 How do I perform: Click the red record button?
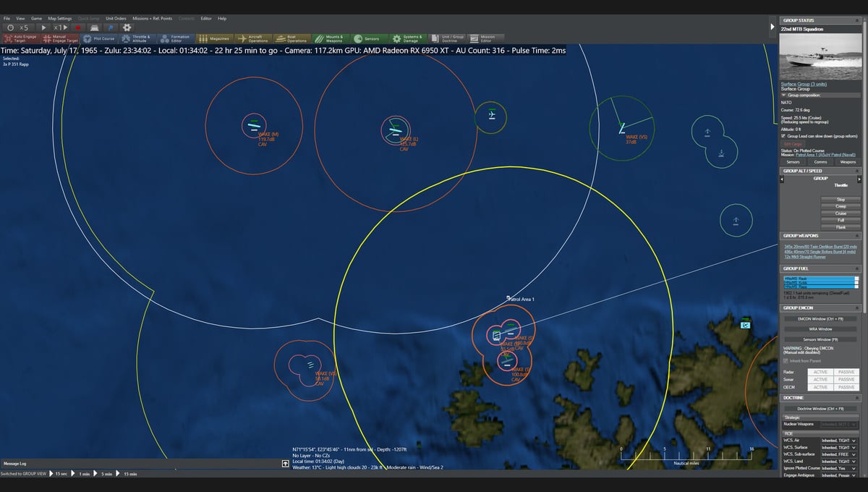pos(77,27)
